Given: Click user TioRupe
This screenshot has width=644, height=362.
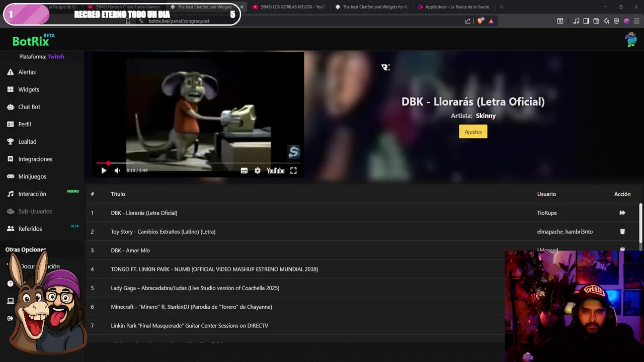Looking at the screenshot, I should (547, 213).
